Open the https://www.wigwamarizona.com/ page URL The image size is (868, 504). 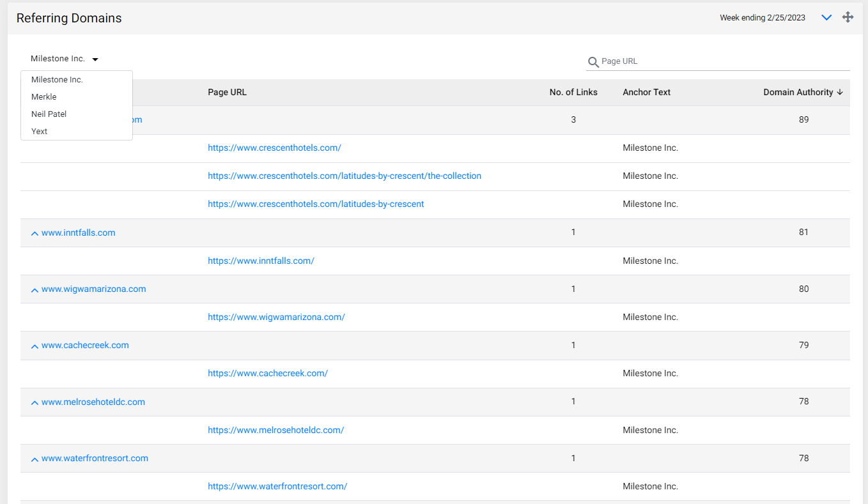(276, 317)
